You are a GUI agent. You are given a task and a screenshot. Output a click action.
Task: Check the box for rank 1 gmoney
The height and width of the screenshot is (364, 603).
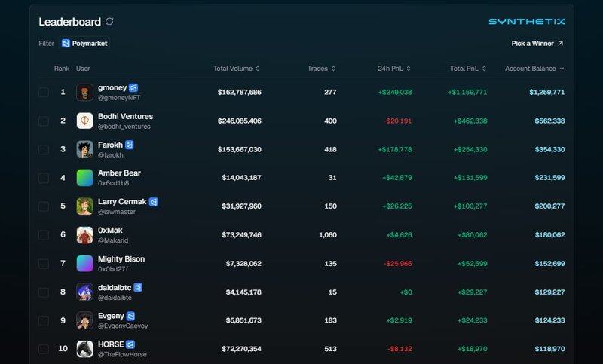tap(44, 93)
